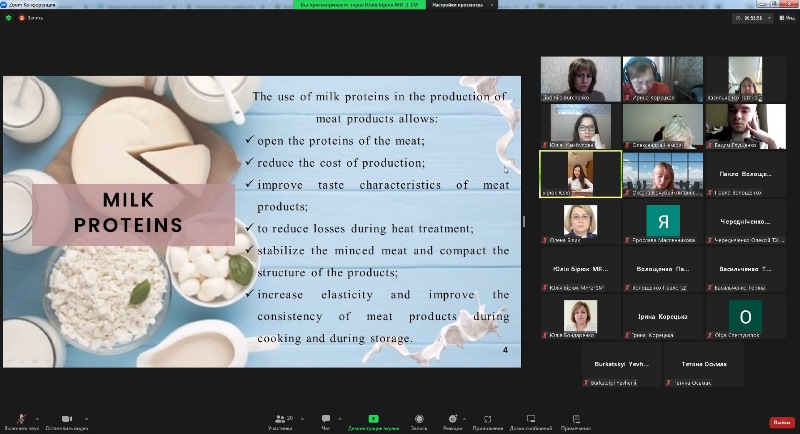This screenshot has height=434, width=800.
Task: Select the Волощенко Па... participant tile
Action: [663, 269]
